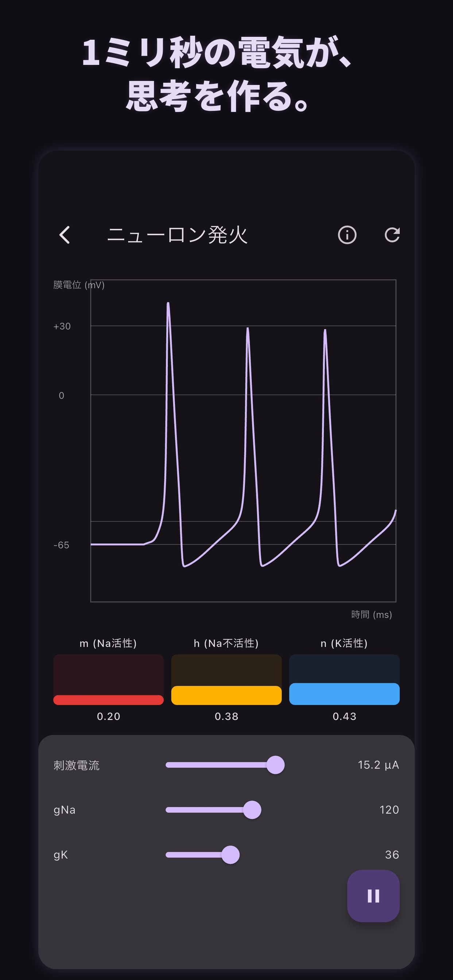The height and width of the screenshot is (980, 453).
Task: Tap the 刺激電流 label
Action: click(x=77, y=765)
